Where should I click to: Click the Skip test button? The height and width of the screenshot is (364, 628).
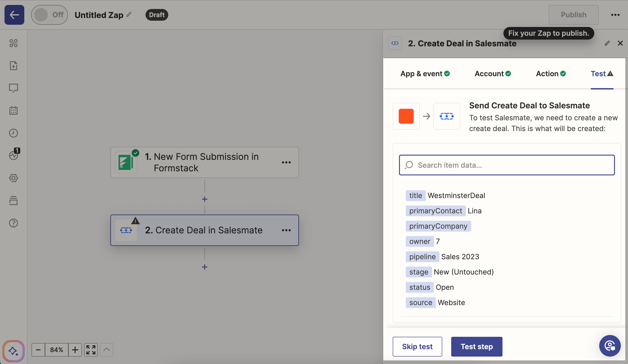point(417,346)
